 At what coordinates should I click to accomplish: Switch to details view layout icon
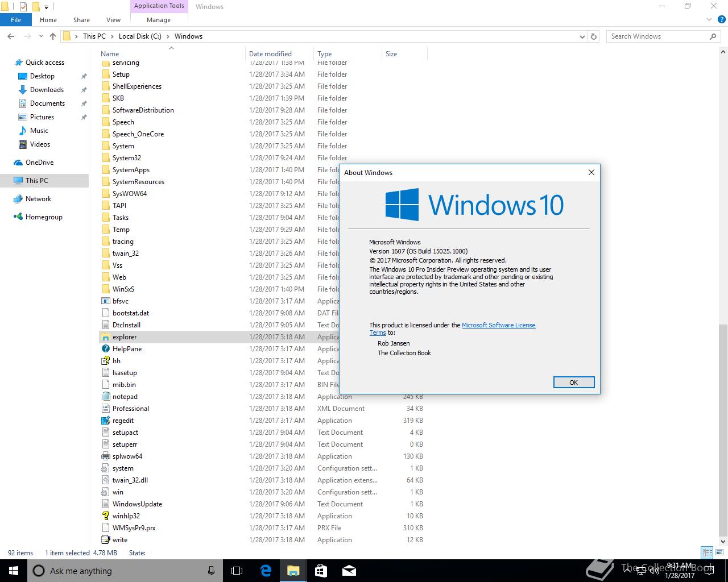click(x=707, y=552)
